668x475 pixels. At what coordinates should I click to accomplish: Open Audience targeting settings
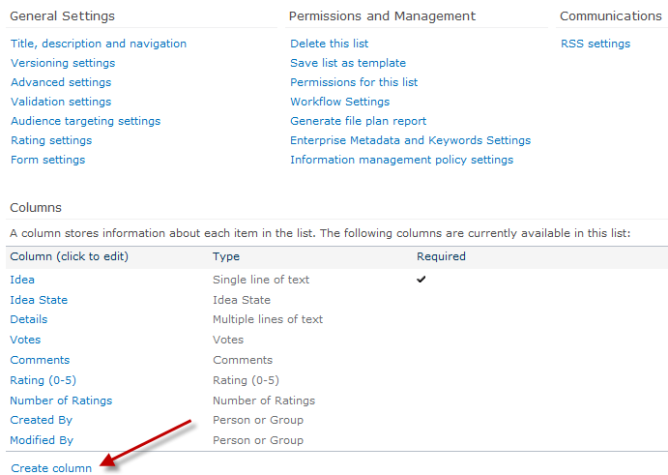[85, 121]
